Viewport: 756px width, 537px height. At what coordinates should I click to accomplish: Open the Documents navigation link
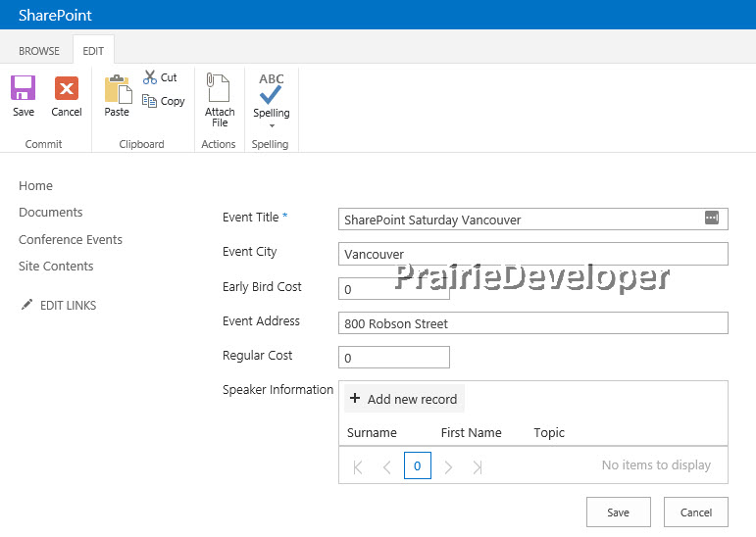click(x=51, y=212)
